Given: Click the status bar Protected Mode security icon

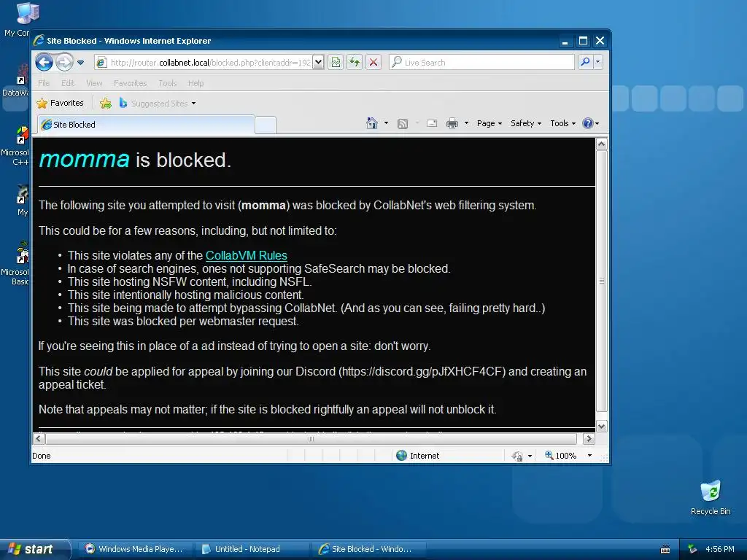Looking at the screenshot, I should [x=517, y=456].
